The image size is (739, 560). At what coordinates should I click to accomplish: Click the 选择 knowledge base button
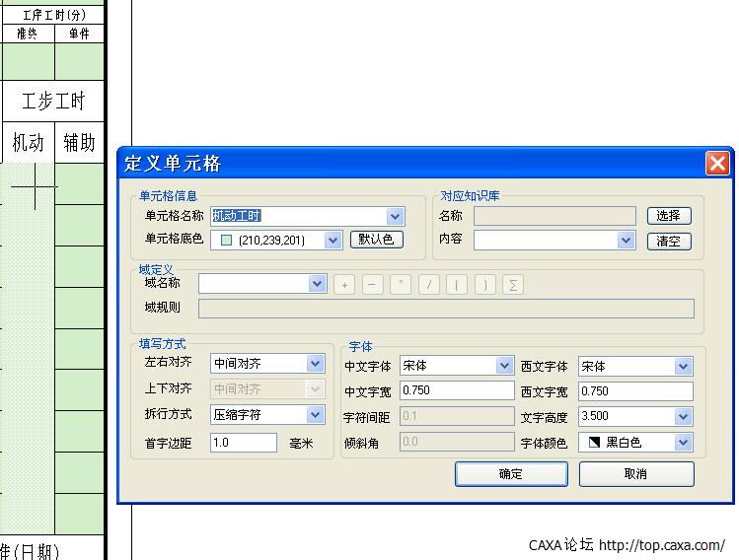[x=669, y=216]
